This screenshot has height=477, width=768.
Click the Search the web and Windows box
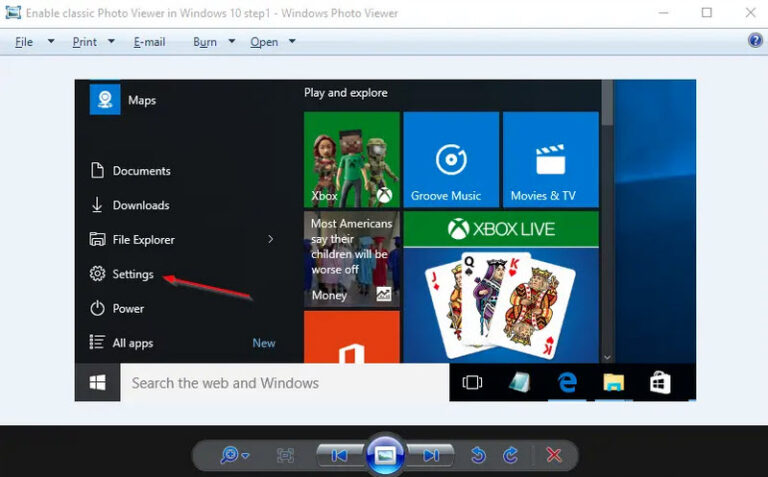pyautogui.click(x=284, y=382)
